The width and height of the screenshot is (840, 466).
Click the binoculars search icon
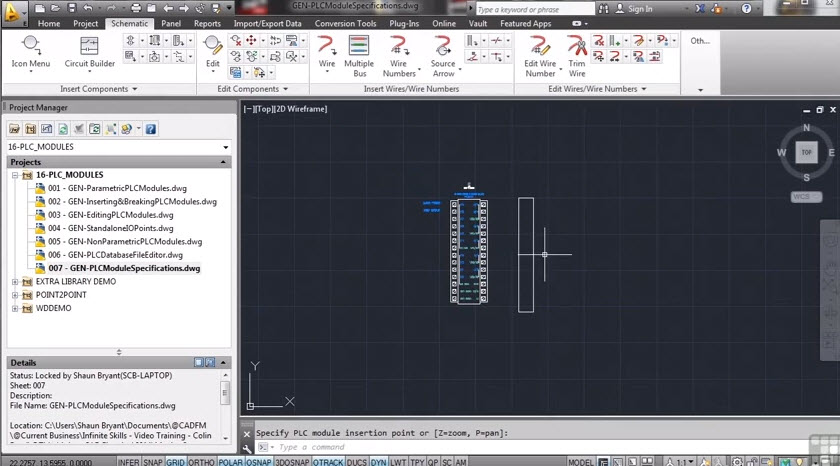click(x=603, y=9)
